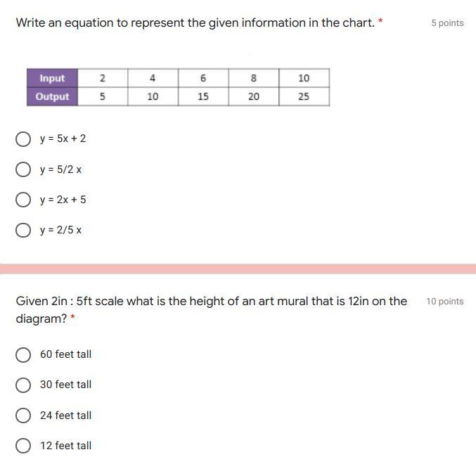Image resolution: width=476 pixels, height=464 pixels.
Task: Click the 'Output' header cell in the table
Action: click(x=52, y=96)
